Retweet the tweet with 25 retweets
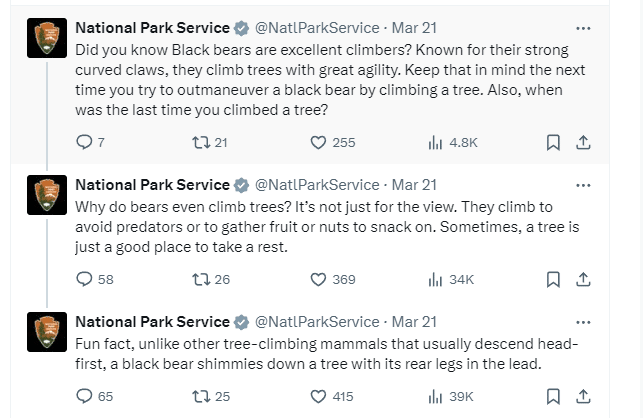Screen dimensions: 643x418 (199, 397)
